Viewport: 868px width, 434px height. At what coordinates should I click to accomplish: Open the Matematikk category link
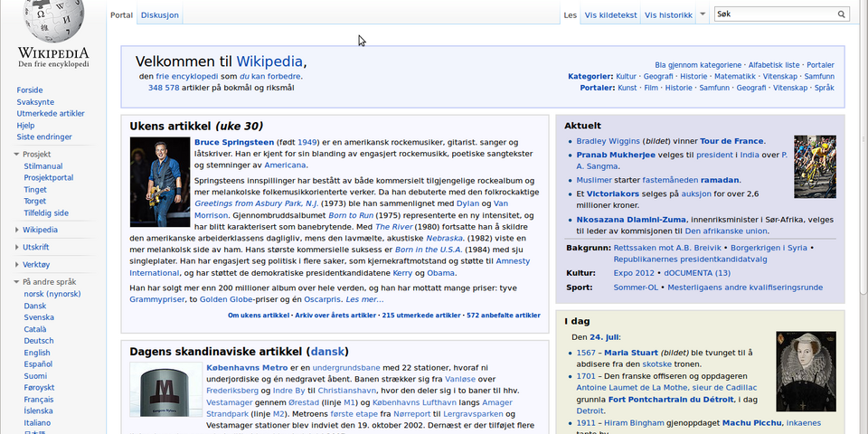[734, 76]
